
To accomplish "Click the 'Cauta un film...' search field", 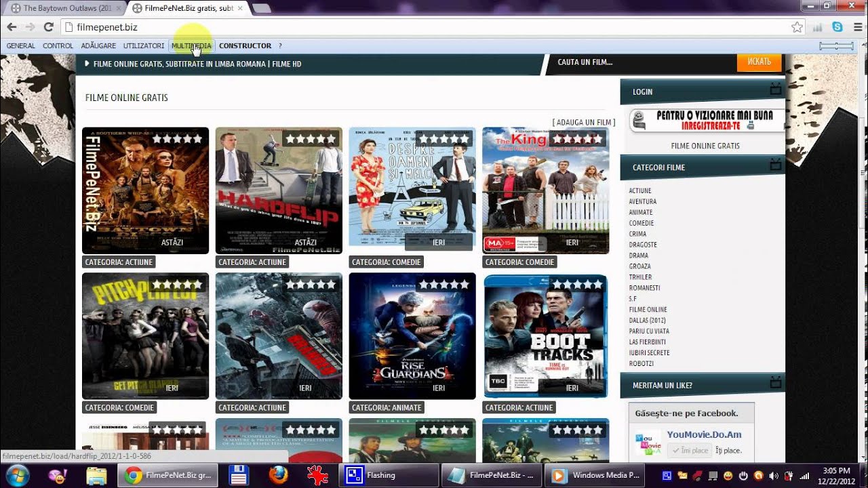I will [x=641, y=62].
